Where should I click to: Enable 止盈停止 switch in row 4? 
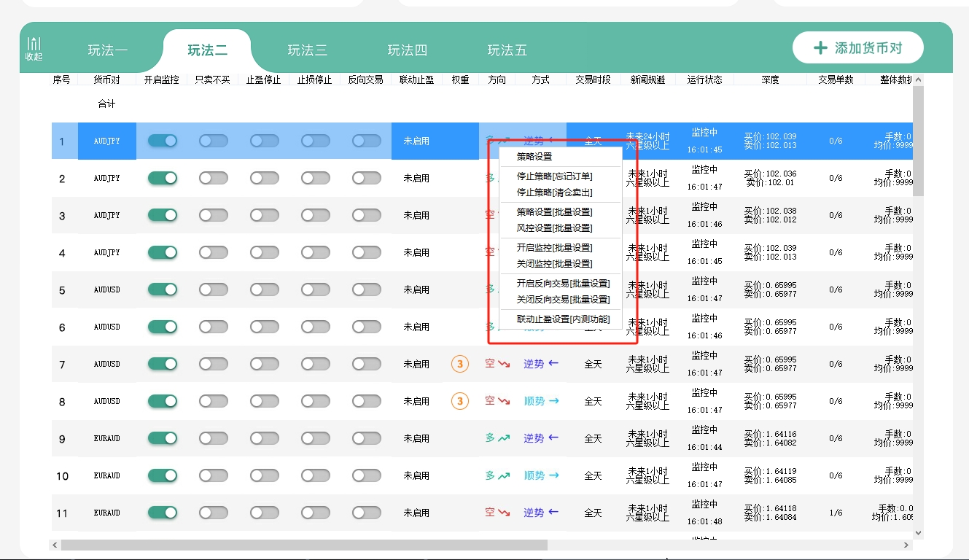(x=265, y=252)
